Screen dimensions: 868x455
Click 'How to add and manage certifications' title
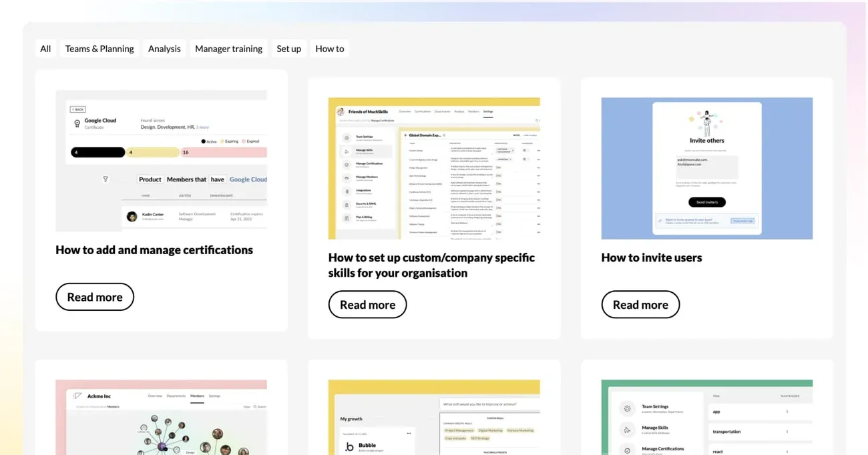click(154, 250)
